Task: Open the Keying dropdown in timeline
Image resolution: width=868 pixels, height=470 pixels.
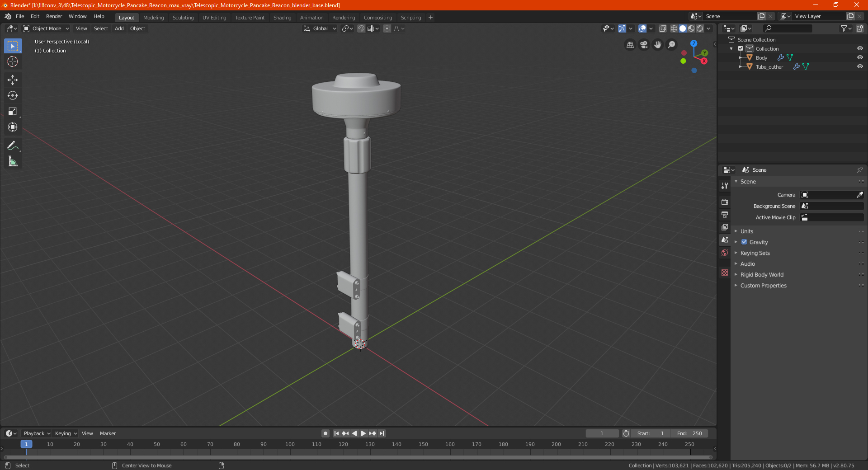Action: pos(66,433)
